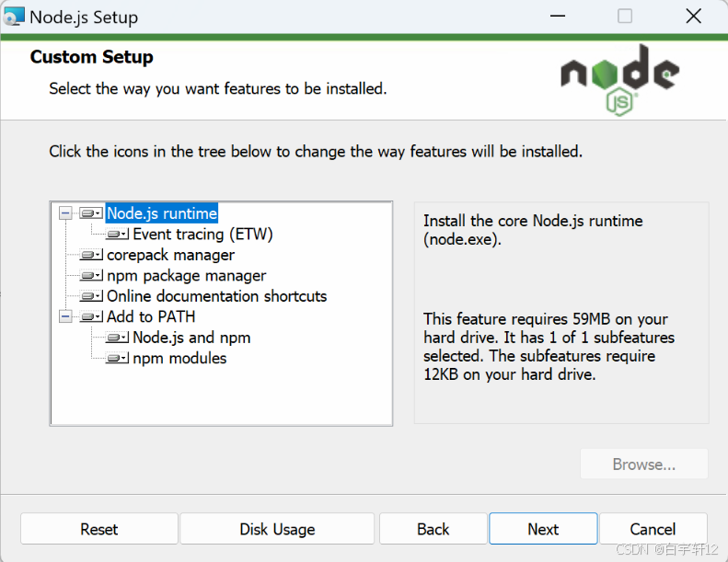The width and height of the screenshot is (728, 562).
Task: Open drive icon dropdown for npm modules
Action: coord(117,358)
